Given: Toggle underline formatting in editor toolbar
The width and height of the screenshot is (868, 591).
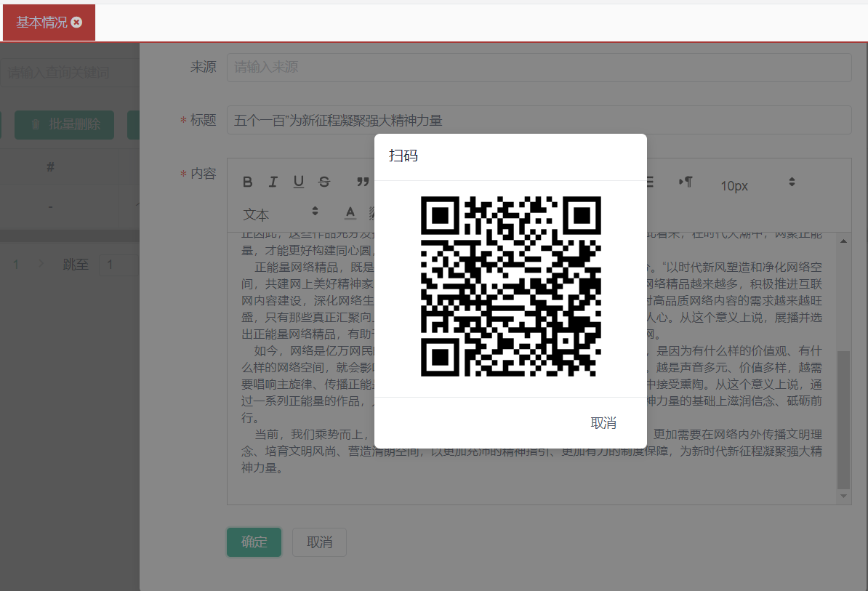Looking at the screenshot, I should 298,182.
